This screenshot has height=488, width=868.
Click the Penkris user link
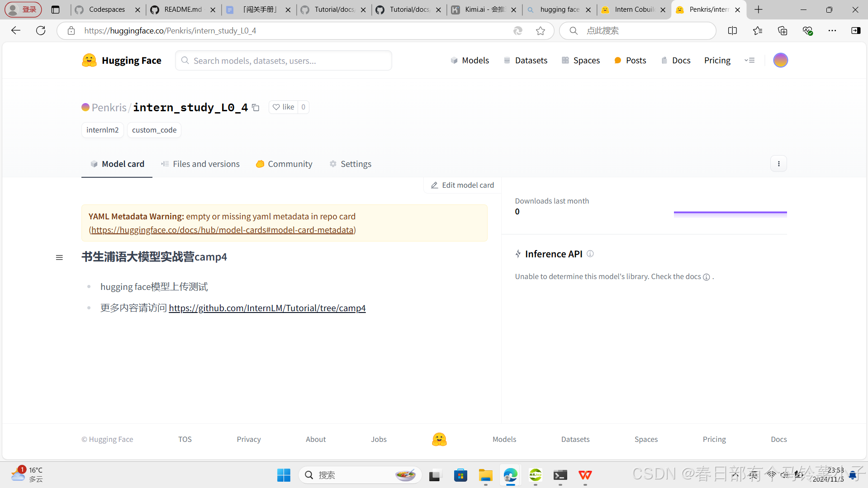tap(109, 108)
